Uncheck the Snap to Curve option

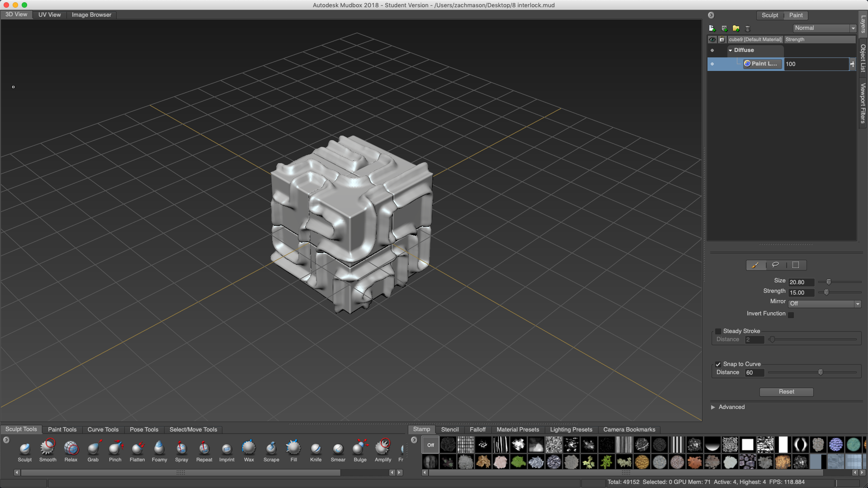click(718, 364)
